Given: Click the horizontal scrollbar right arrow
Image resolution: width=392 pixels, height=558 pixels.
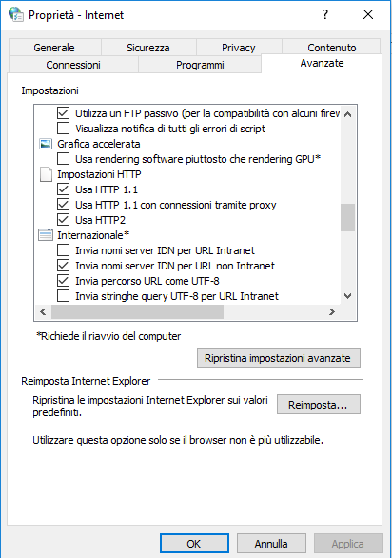Looking at the screenshot, I should point(332,312).
